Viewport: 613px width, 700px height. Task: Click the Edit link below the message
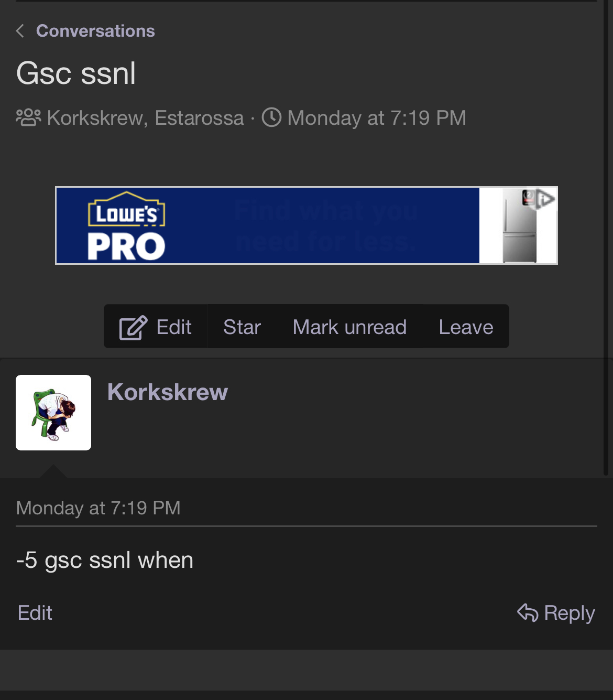(35, 612)
